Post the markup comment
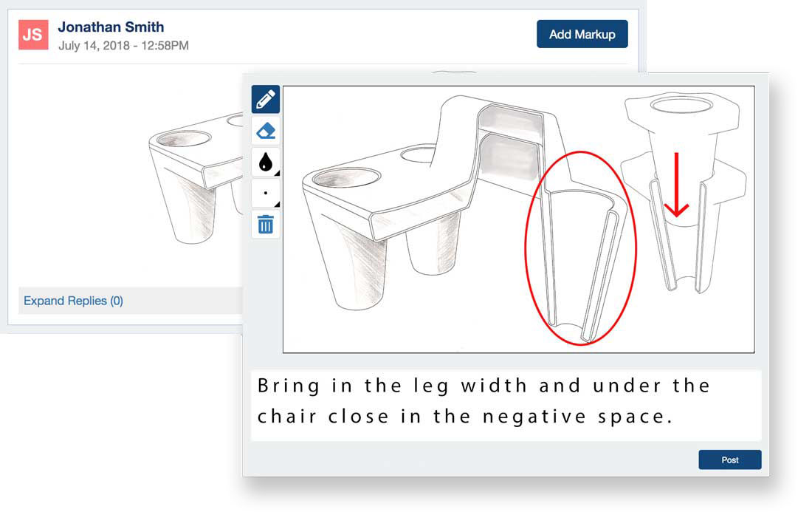Viewport: 812px width, 512px height. (x=729, y=460)
